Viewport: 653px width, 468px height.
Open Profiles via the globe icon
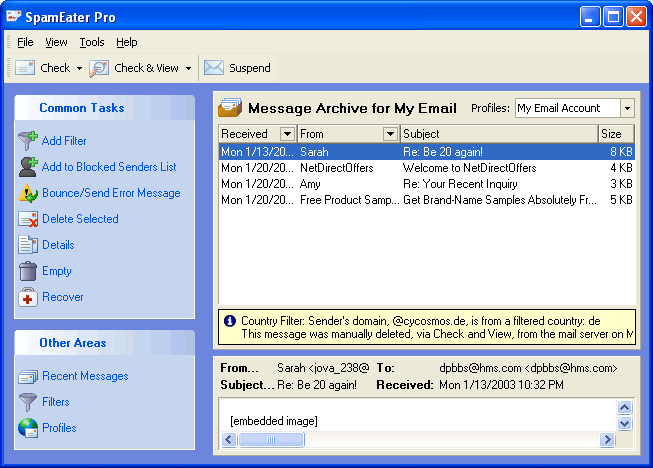point(28,428)
